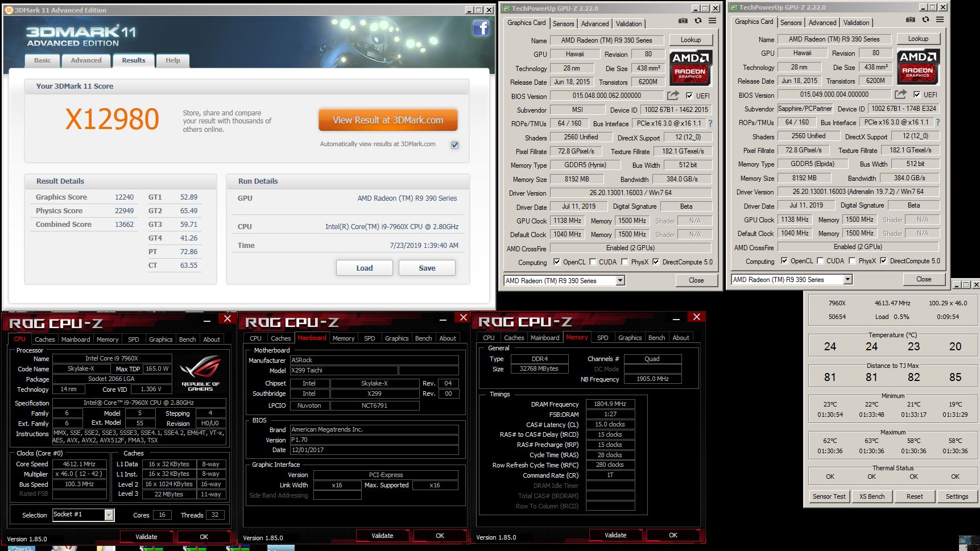Viewport: 980px width, 551px height.
Task: Switch to Advanced tab in 3DMark 11
Action: (x=86, y=60)
